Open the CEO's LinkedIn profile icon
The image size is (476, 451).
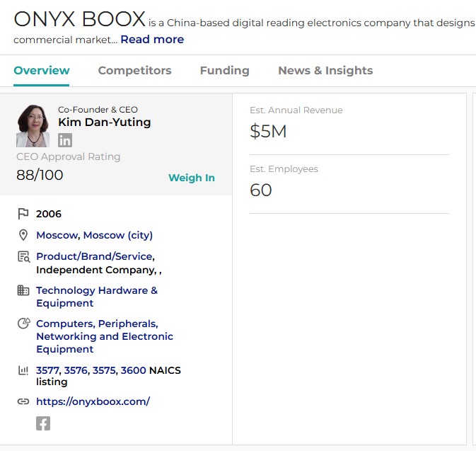pyautogui.click(x=65, y=140)
